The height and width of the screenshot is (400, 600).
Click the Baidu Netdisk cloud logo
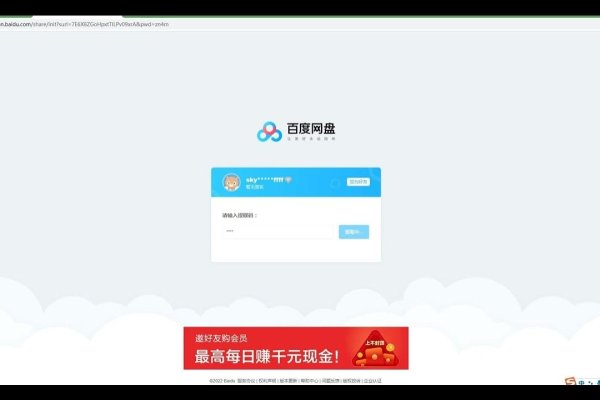[x=269, y=132]
